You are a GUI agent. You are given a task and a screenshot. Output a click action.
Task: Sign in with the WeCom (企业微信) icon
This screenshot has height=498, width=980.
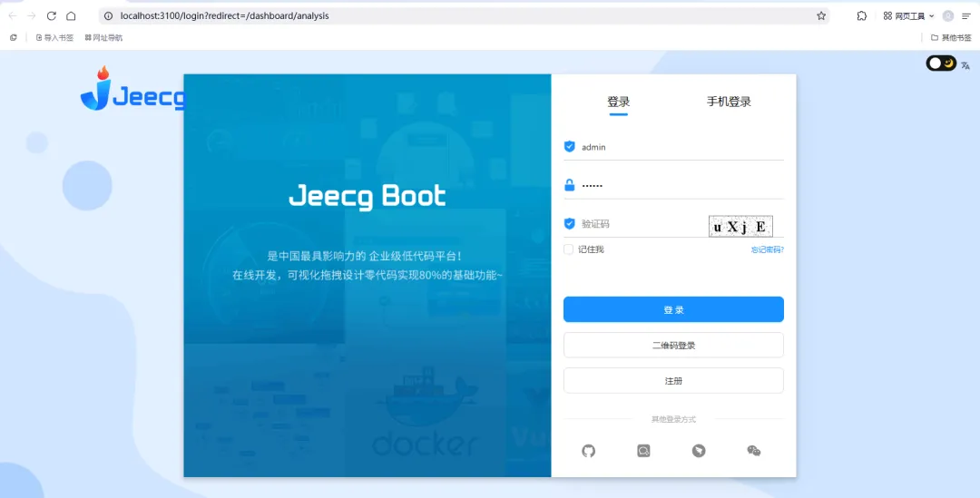(643, 451)
